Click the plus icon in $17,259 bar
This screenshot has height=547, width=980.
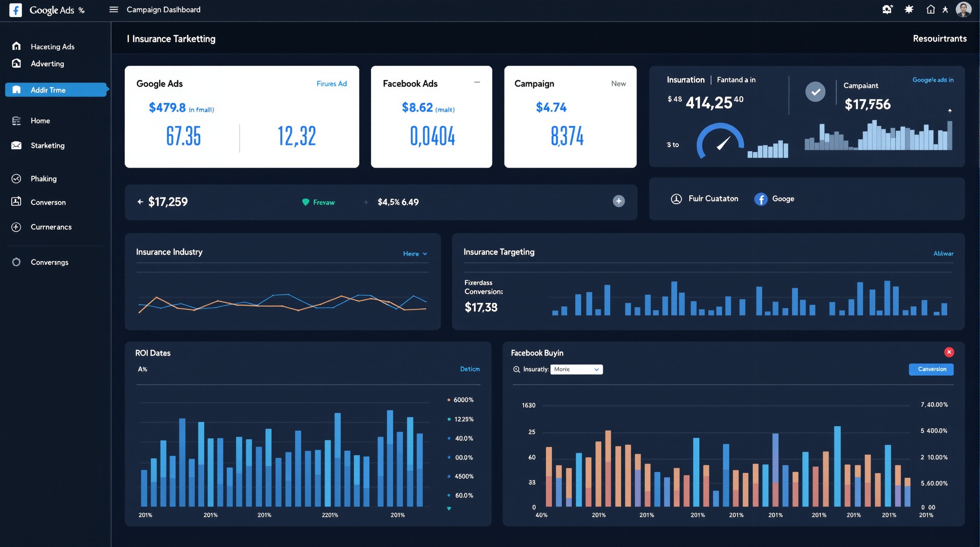(x=619, y=201)
